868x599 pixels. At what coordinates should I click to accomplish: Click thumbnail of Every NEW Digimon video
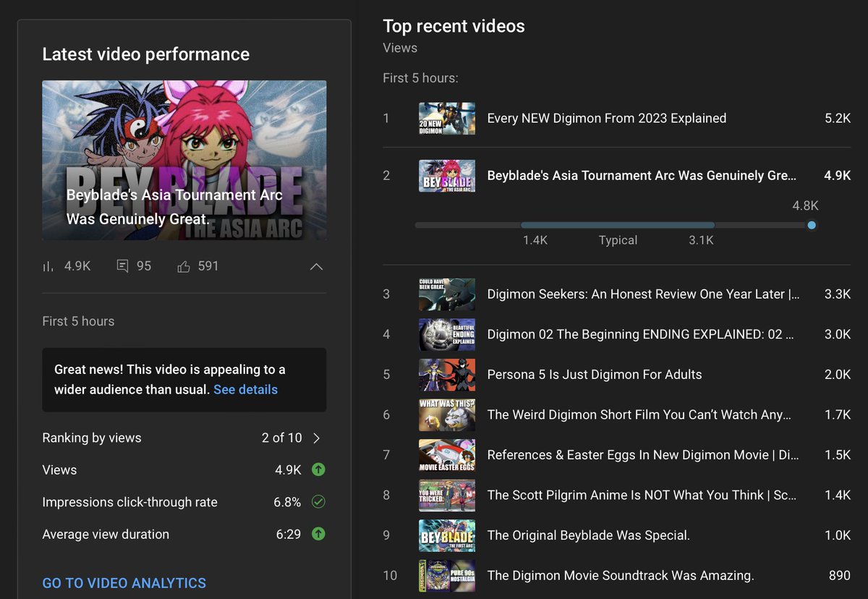pyautogui.click(x=447, y=119)
